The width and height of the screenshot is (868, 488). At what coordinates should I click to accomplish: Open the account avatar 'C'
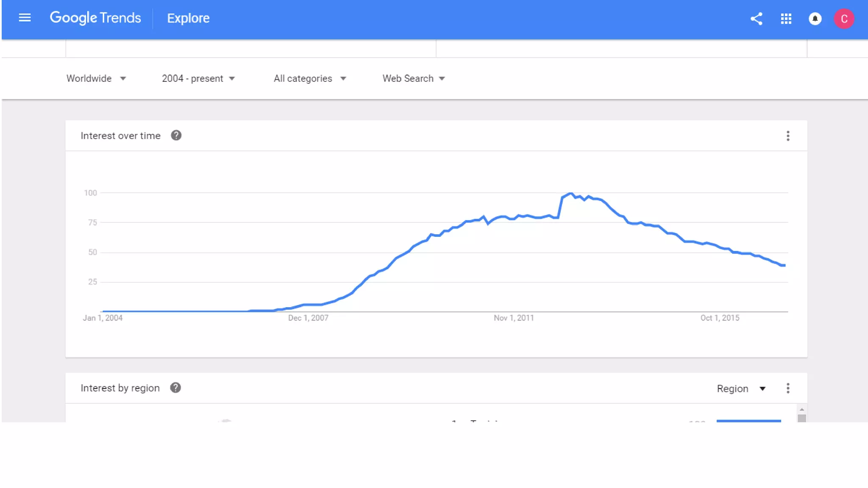click(x=844, y=19)
